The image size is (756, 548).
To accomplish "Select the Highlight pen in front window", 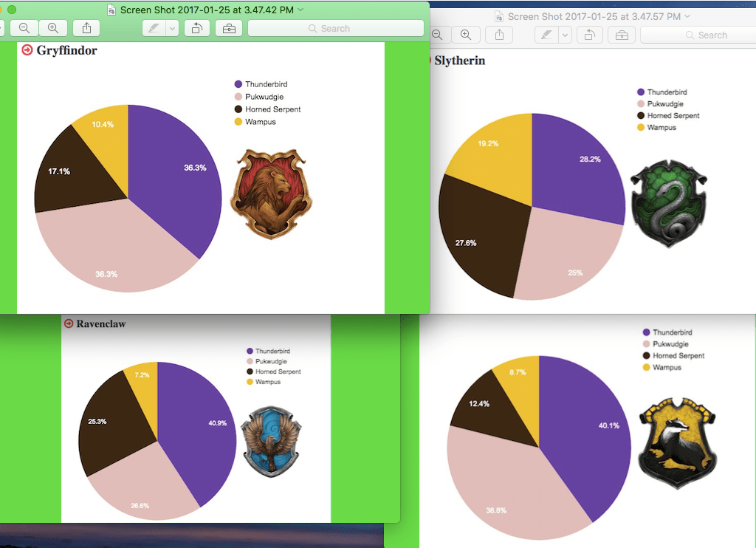I will 154,29.
